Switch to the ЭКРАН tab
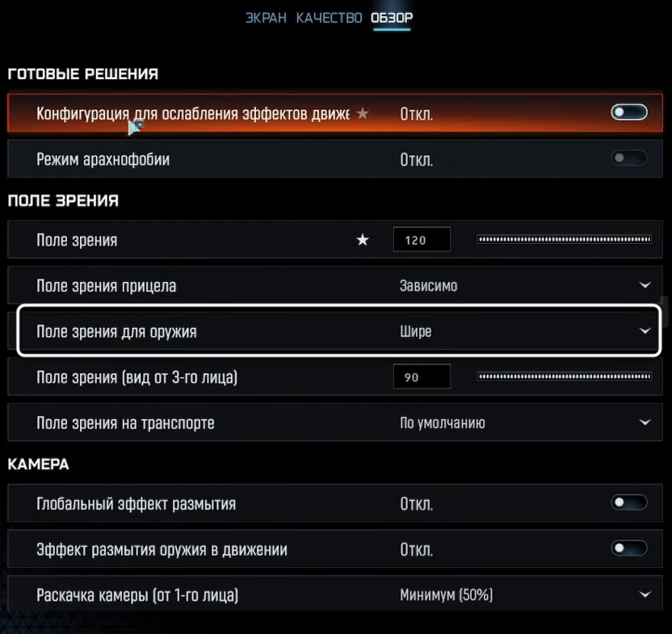672x634 pixels. [266, 18]
